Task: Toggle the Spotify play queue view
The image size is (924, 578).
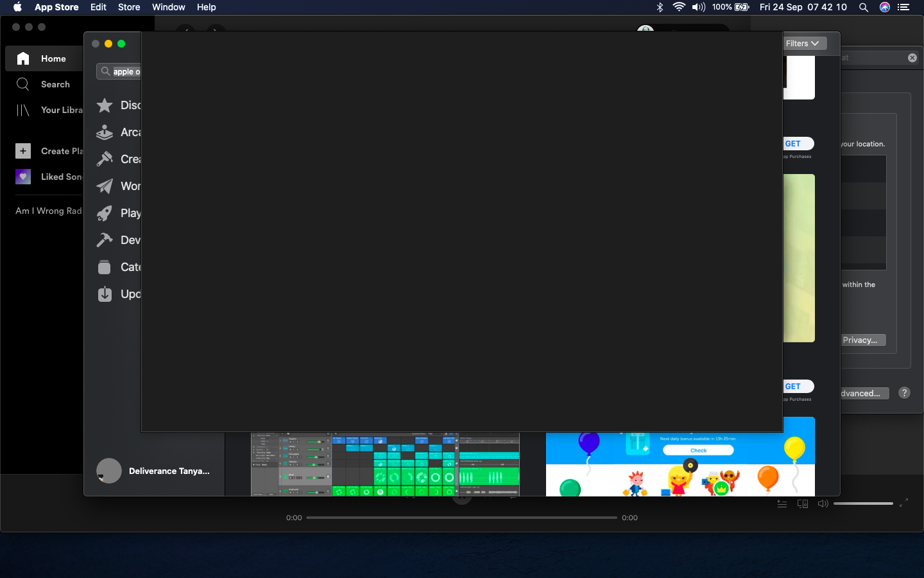Action: pyautogui.click(x=782, y=504)
